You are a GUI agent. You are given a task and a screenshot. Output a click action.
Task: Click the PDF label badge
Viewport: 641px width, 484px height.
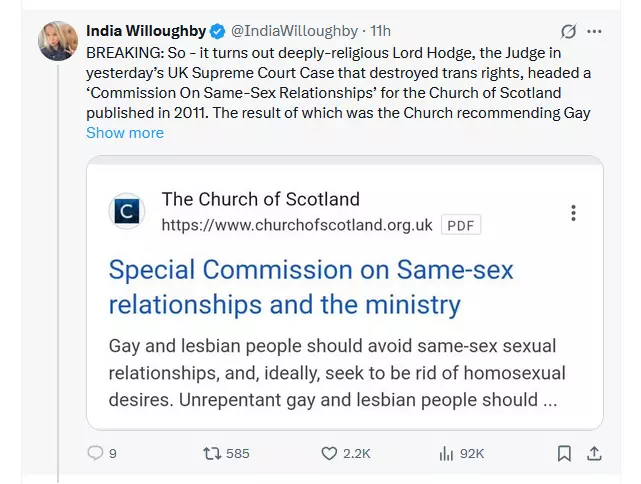(461, 225)
